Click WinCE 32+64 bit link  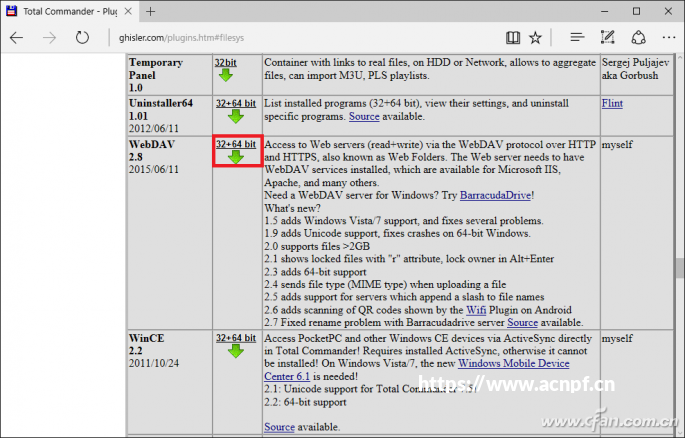236,338
